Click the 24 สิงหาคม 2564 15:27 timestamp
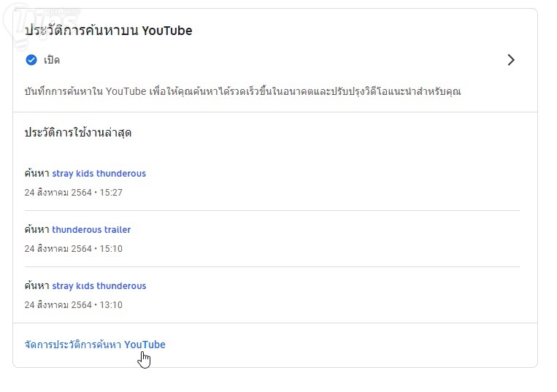Viewport: 557px width, 392px height. click(73, 193)
